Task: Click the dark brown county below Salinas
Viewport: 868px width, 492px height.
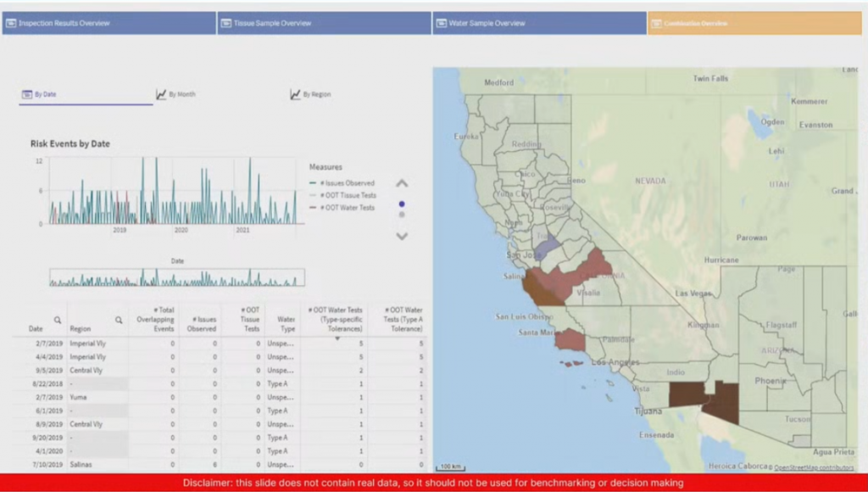Action: [x=542, y=290]
